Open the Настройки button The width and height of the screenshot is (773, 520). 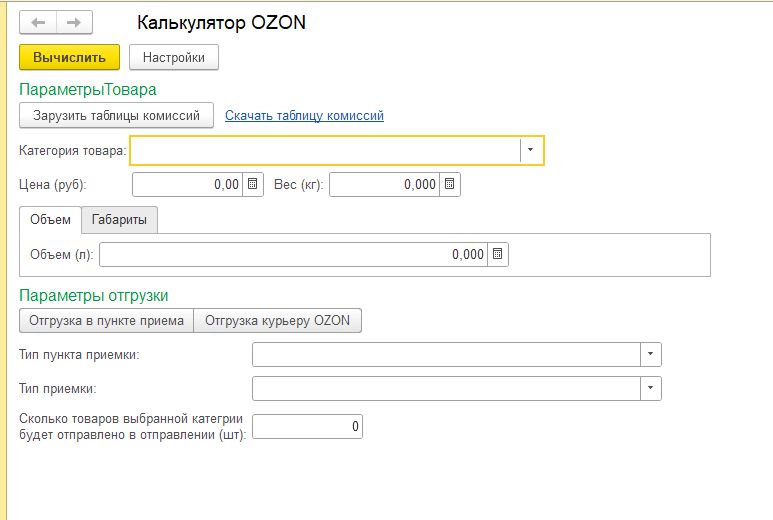174,57
